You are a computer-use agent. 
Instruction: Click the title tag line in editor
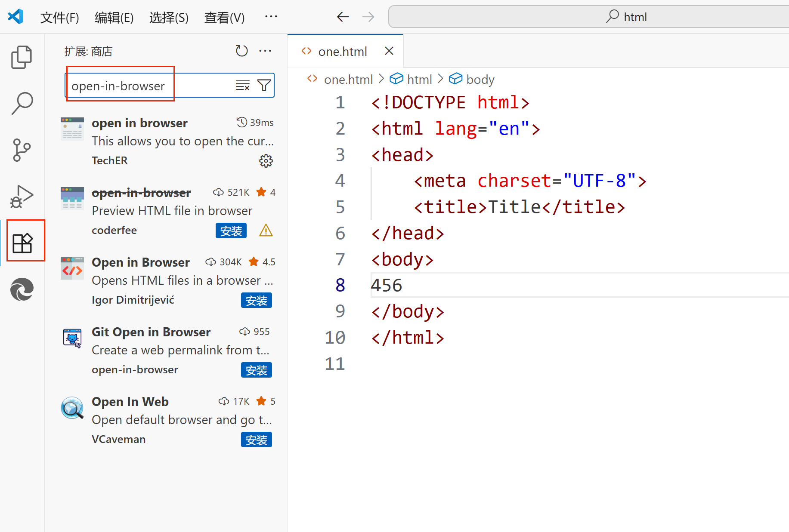click(519, 207)
